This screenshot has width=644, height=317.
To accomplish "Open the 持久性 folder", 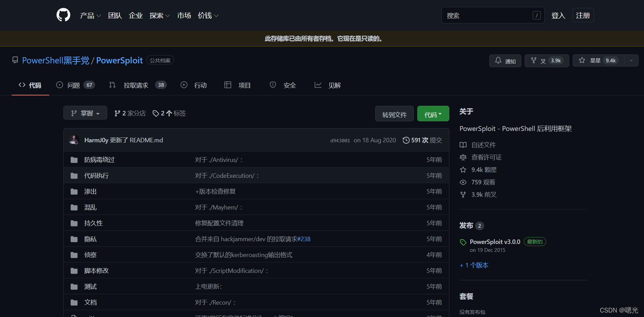I will [x=93, y=223].
